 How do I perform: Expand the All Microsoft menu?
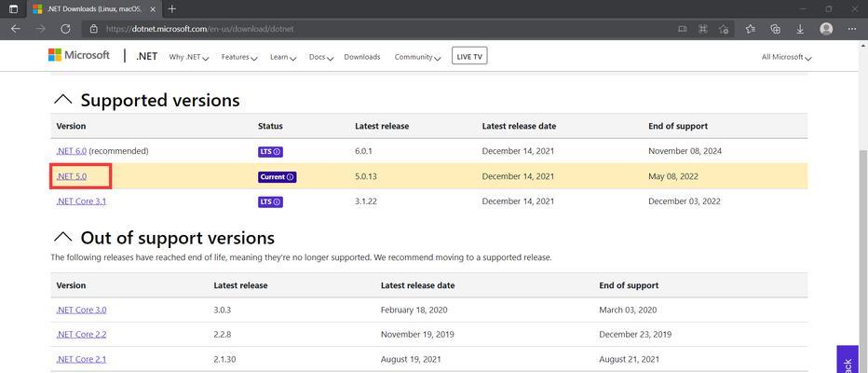[x=787, y=57]
